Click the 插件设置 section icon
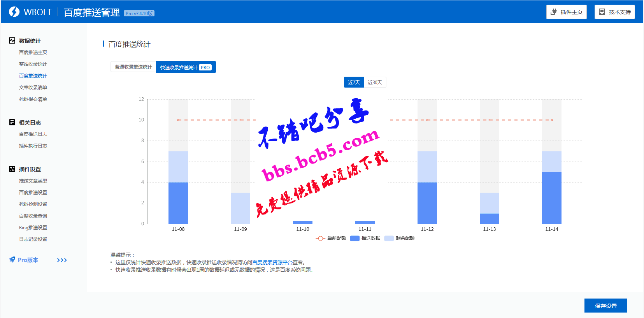This screenshot has height=318, width=644. (12, 169)
